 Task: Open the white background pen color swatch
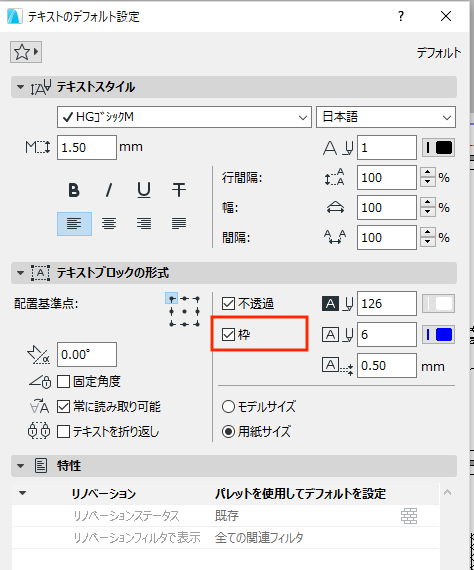pyautogui.click(x=438, y=304)
